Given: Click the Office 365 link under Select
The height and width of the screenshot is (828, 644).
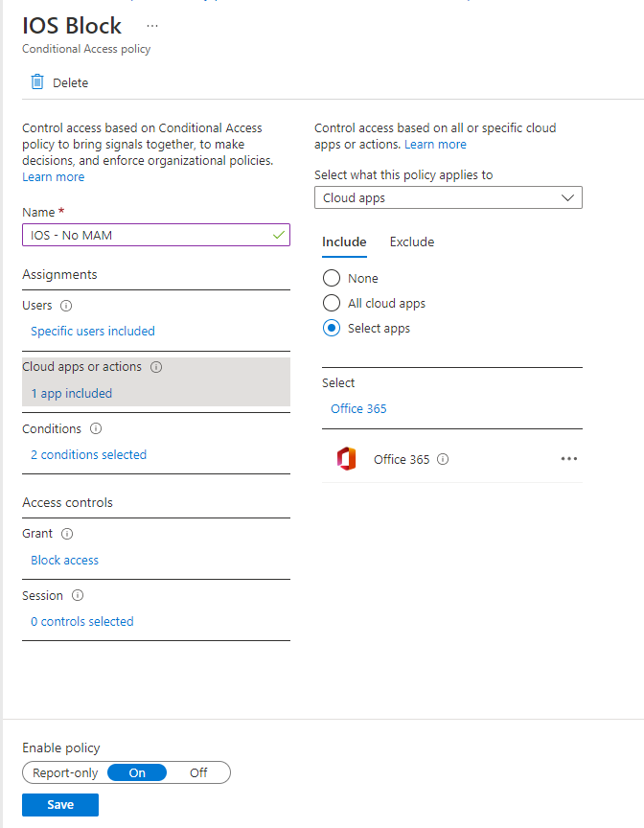Looking at the screenshot, I should click(358, 408).
